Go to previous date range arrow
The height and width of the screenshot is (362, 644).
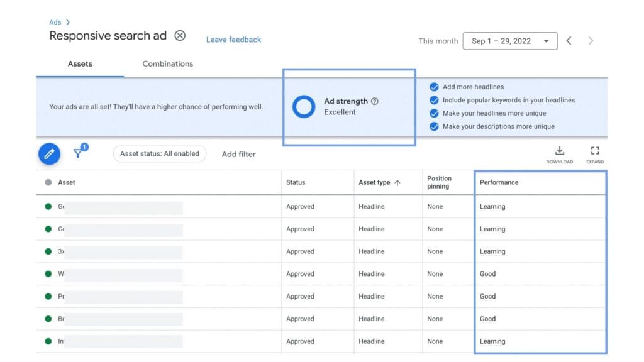point(569,41)
